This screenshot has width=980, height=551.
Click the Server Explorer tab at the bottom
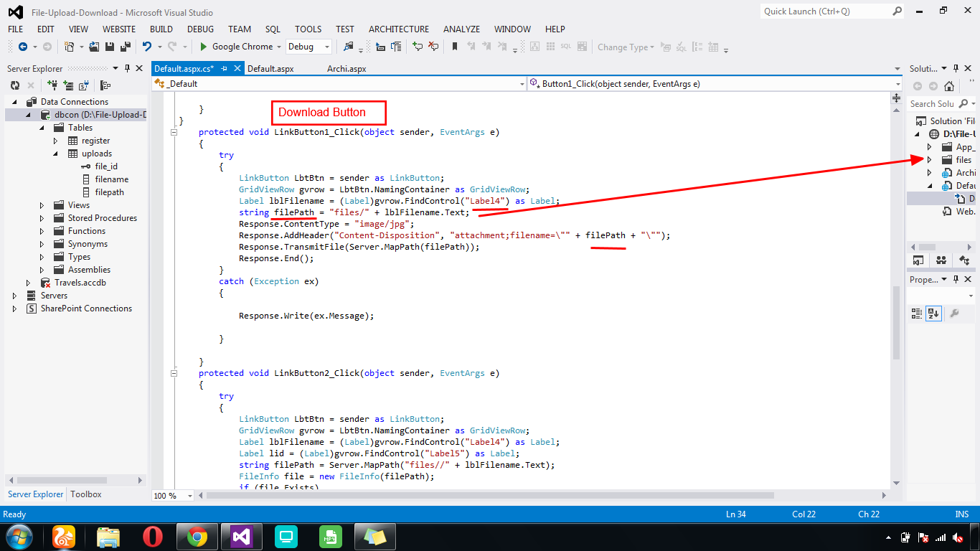(36, 494)
